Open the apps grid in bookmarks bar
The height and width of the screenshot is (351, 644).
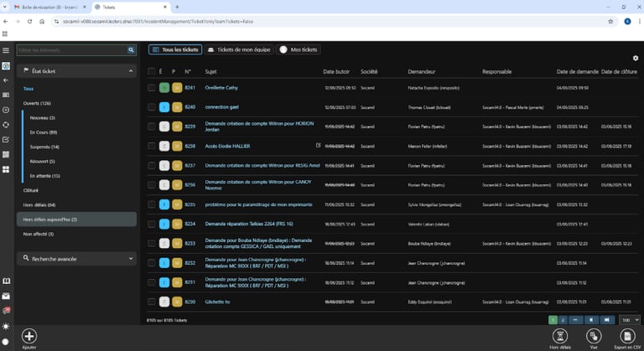pos(5,34)
